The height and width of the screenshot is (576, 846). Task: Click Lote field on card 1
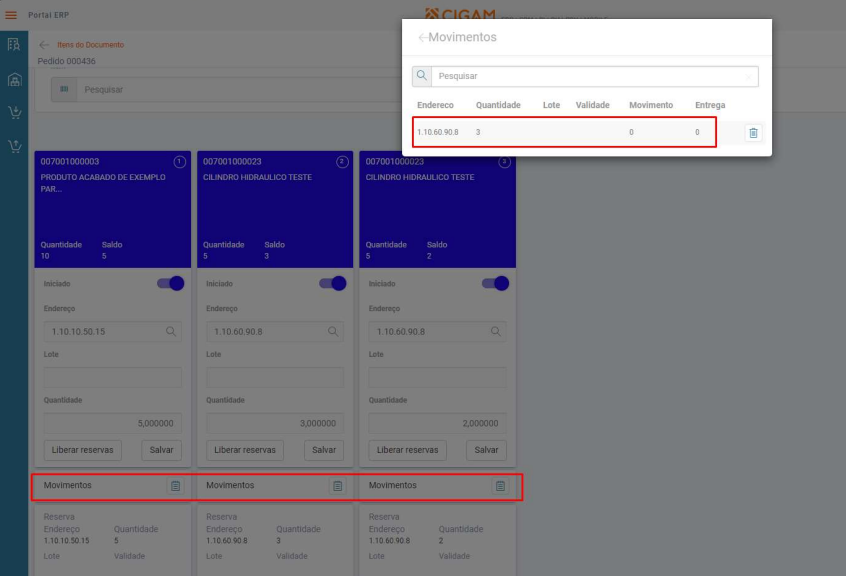click(x=113, y=378)
